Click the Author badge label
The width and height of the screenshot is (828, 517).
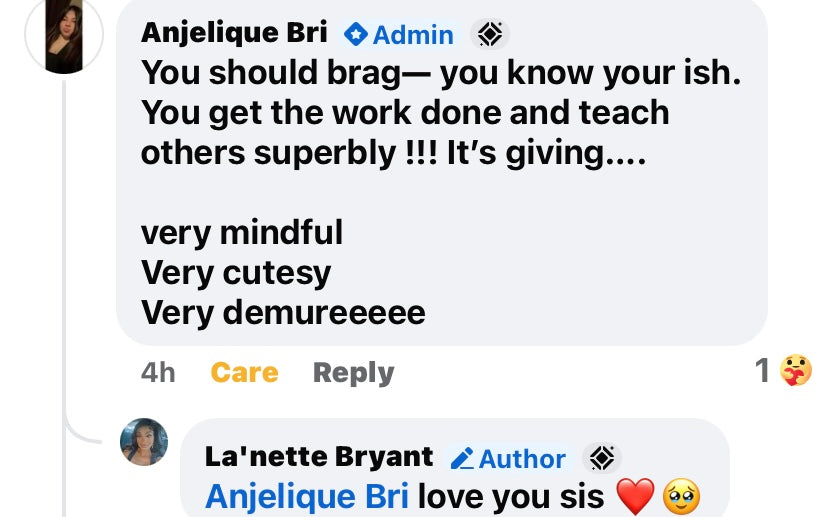click(x=522, y=458)
